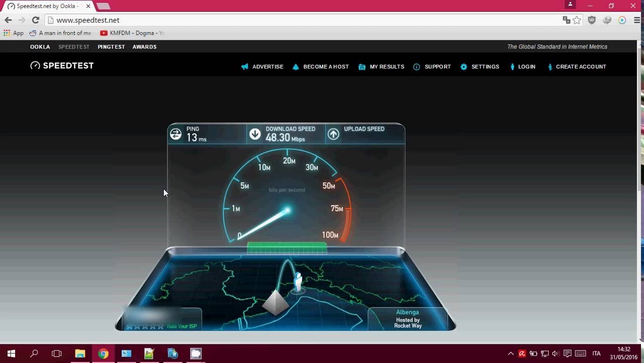
Task: Click the LOGIN person icon
Action: (512, 67)
